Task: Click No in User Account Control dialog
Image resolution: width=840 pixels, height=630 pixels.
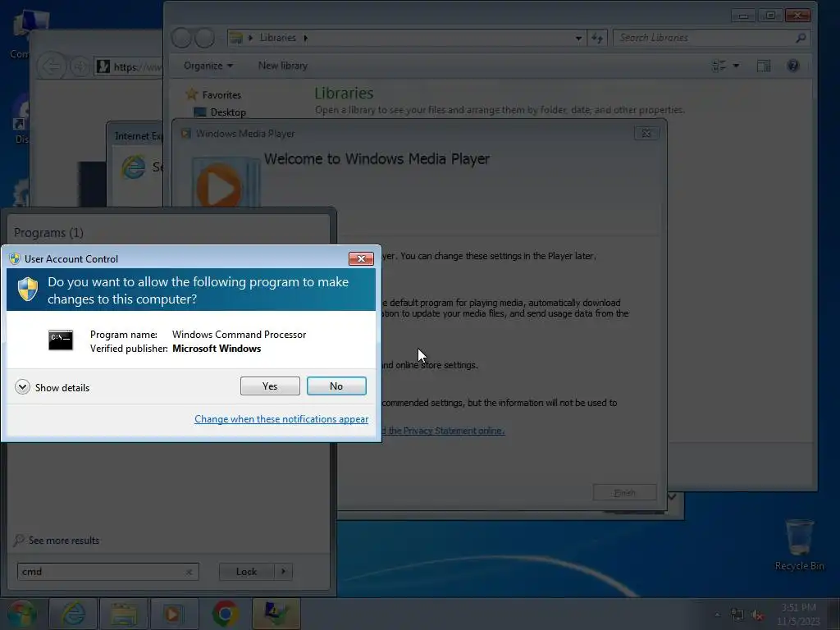Action: coord(336,386)
